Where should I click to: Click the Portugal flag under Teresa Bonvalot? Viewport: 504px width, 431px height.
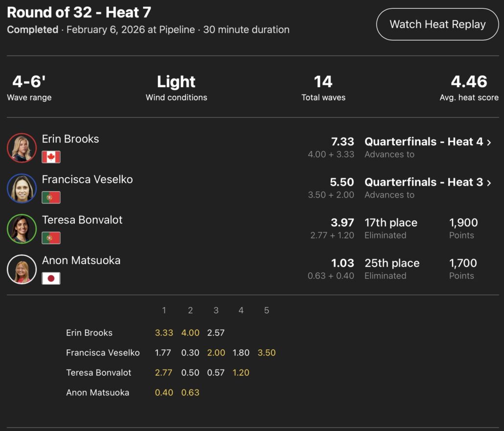pos(51,238)
